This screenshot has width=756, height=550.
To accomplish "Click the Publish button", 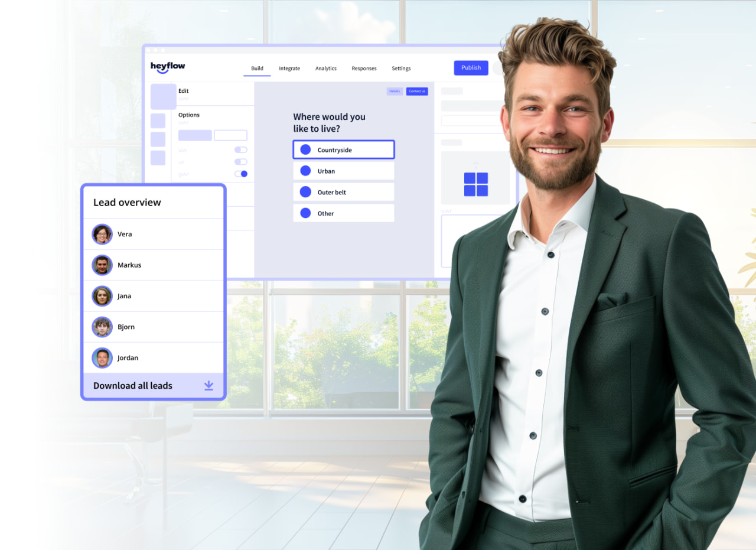I will 471,67.
